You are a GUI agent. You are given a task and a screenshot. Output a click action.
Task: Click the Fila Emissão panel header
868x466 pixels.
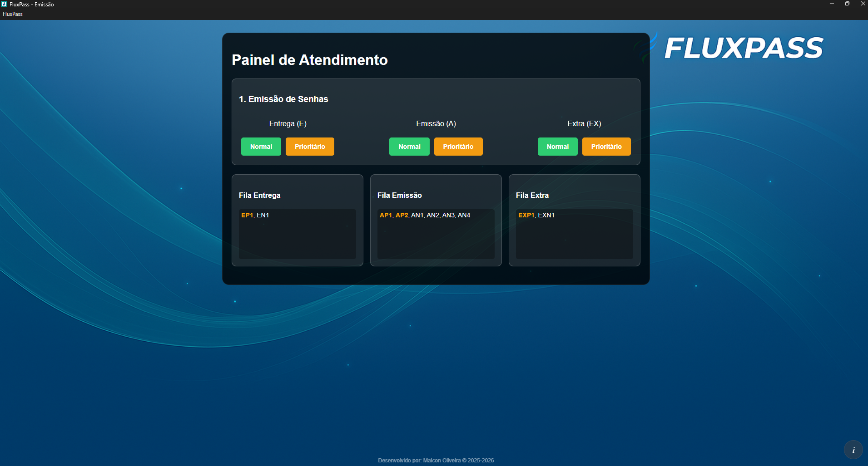coord(400,195)
